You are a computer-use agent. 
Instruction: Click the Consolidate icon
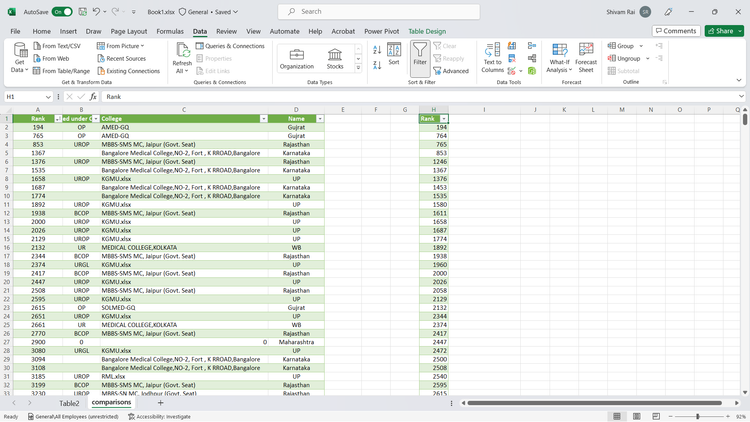pyautogui.click(x=532, y=46)
